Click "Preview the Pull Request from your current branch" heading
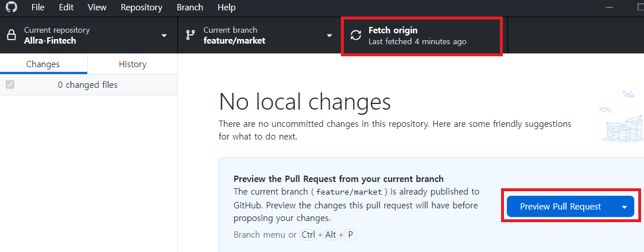 339,179
